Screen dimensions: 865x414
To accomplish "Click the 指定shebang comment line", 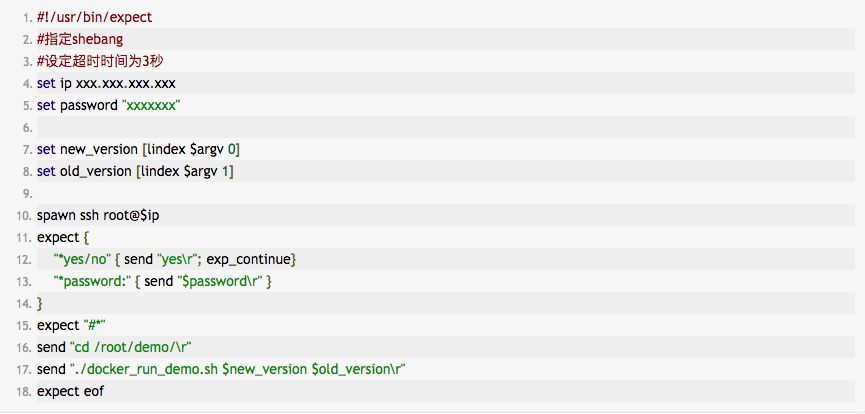I will 80,40.
